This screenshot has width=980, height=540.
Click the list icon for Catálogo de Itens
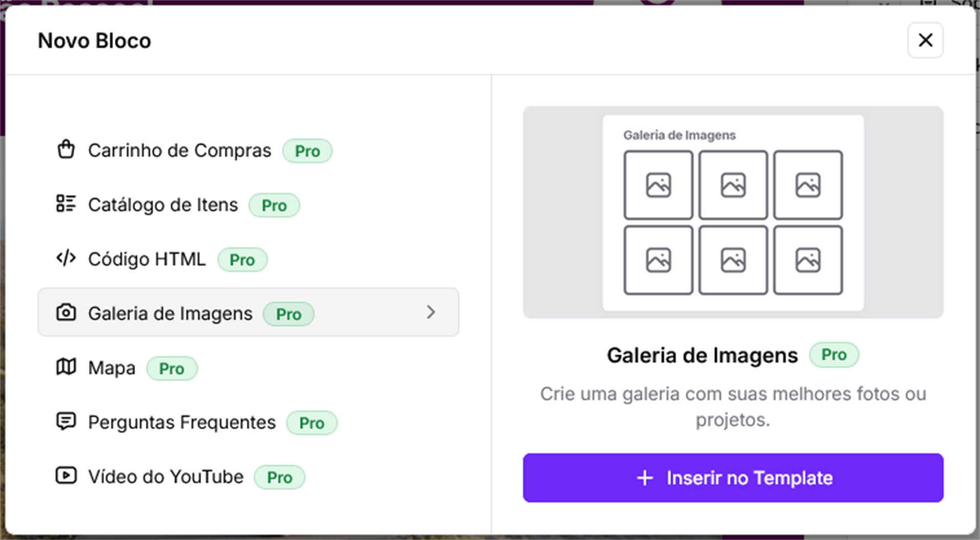pyautogui.click(x=66, y=204)
